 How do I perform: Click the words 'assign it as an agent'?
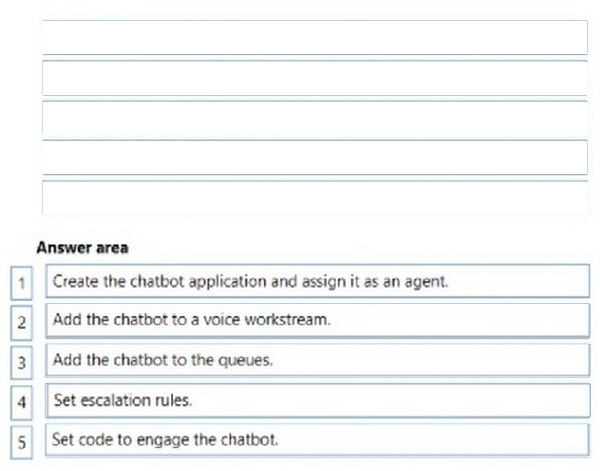click(375, 282)
